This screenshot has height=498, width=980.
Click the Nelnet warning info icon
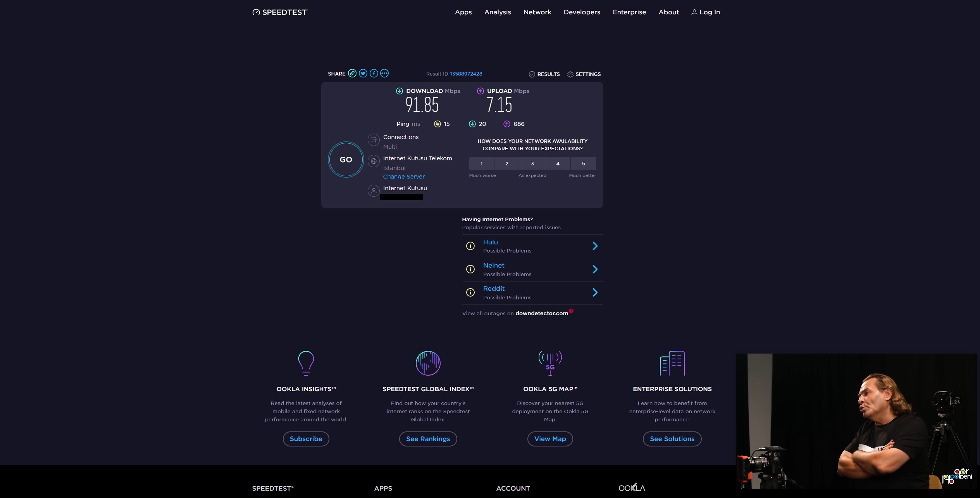pyautogui.click(x=470, y=269)
